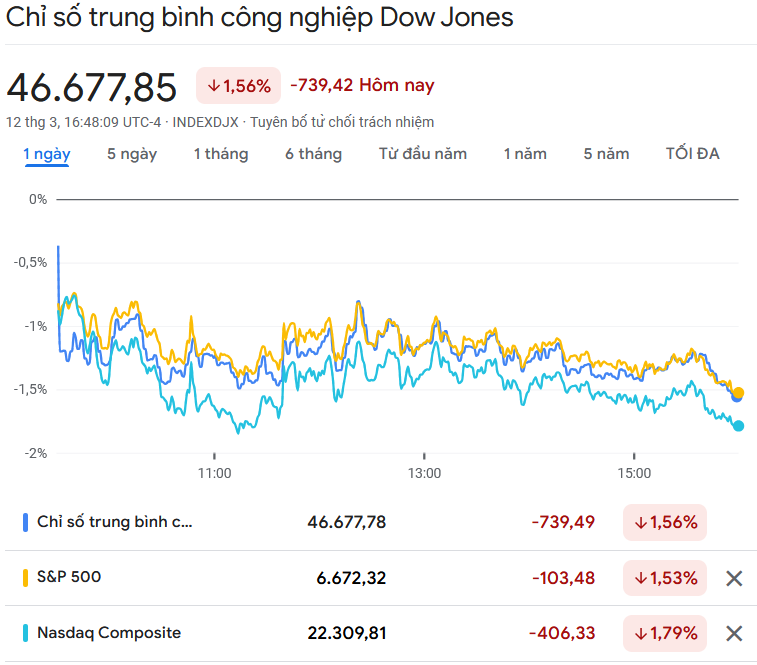Show the 1 tháng chart range
Screen dimensions: 757x665
tap(221, 154)
